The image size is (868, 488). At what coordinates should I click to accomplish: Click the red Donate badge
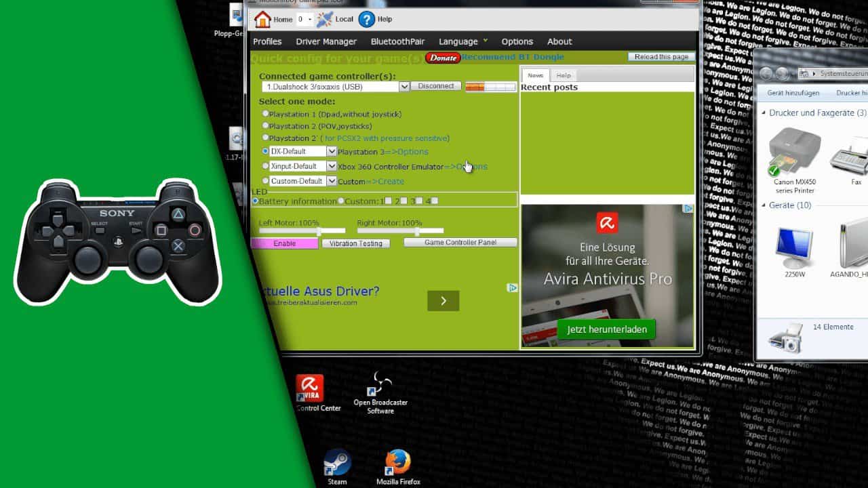pyautogui.click(x=443, y=58)
